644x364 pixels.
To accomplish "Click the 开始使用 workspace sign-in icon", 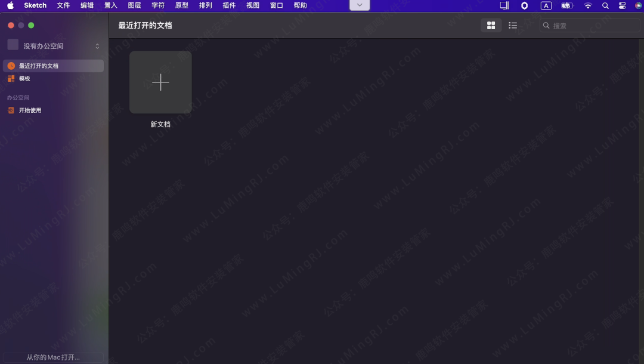I will 10,110.
